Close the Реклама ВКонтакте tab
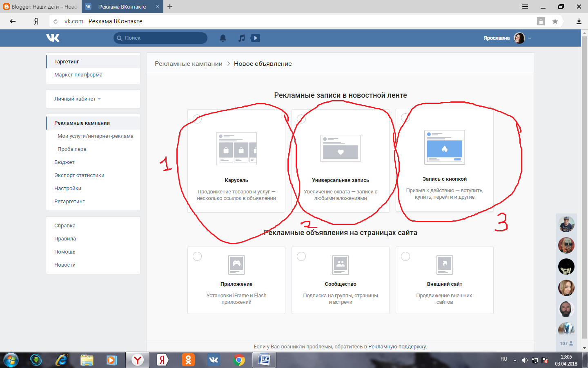The width and height of the screenshot is (588, 368). pos(158,7)
